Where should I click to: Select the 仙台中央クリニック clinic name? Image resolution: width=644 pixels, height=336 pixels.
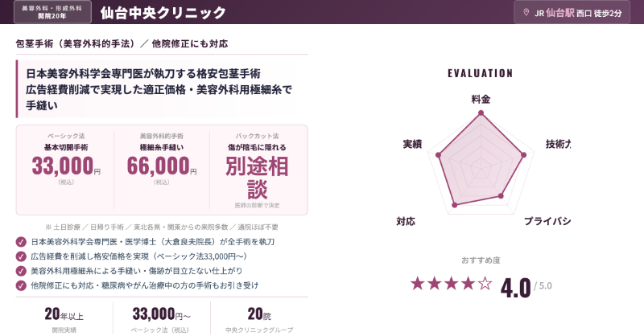[x=163, y=13]
